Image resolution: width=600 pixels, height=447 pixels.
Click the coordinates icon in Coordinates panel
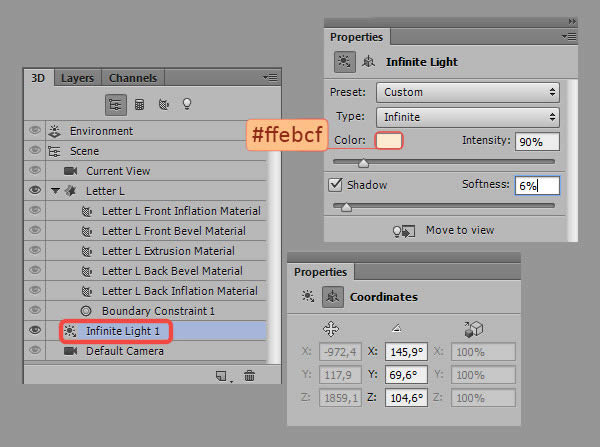click(333, 297)
